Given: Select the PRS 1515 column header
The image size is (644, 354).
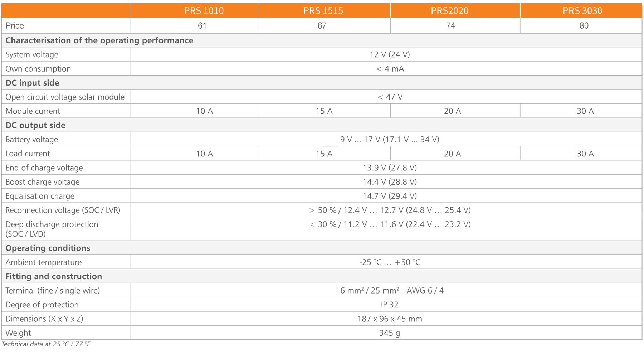Looking at the screenshot, I should [323, 11].
